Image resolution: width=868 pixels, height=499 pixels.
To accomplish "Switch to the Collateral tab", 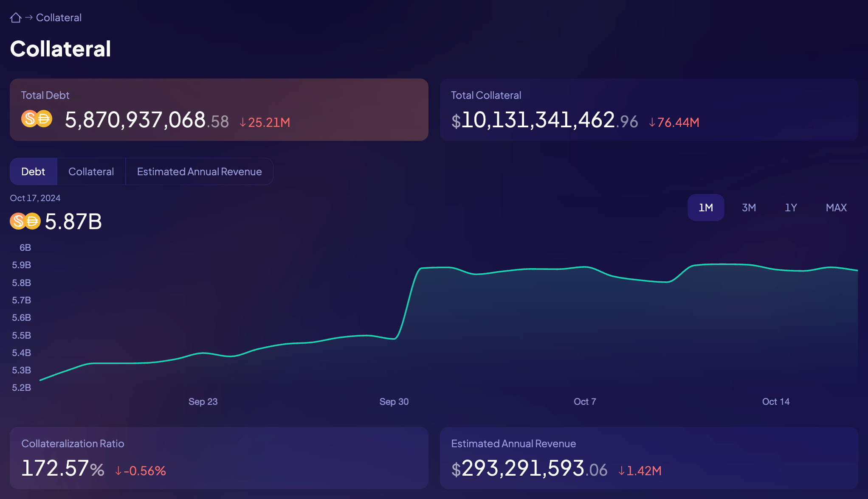I will coord(91,171).
